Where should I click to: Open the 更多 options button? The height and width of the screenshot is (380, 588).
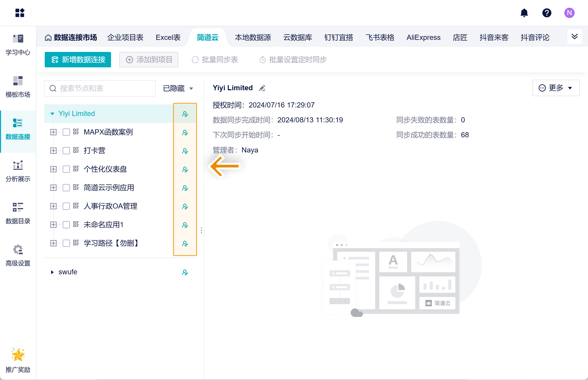pos(556,88)
